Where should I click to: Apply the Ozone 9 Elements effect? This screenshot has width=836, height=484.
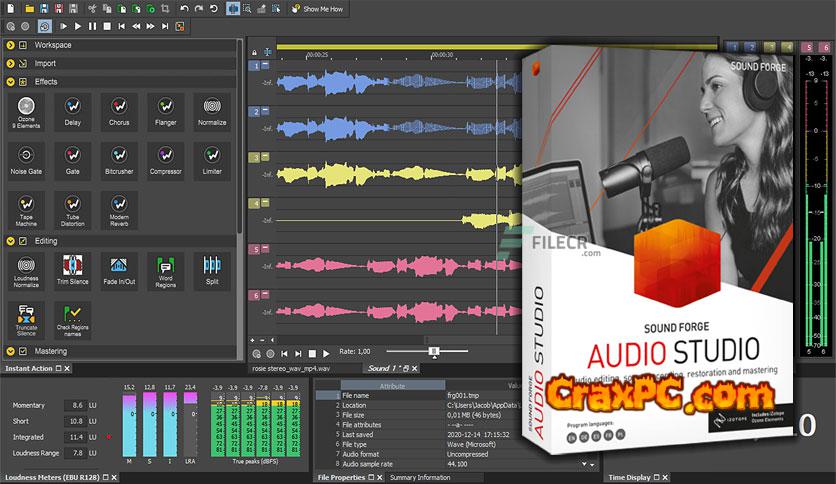[x=26, y=109]
